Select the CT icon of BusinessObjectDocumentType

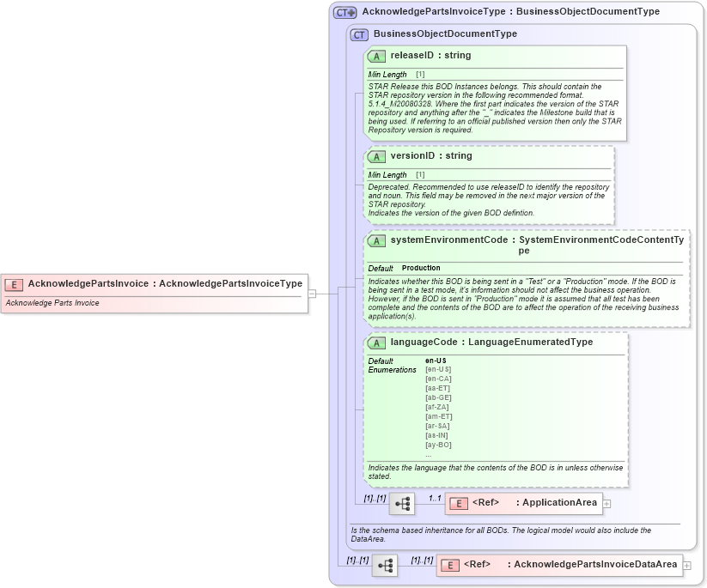click(x=358, y=34)
